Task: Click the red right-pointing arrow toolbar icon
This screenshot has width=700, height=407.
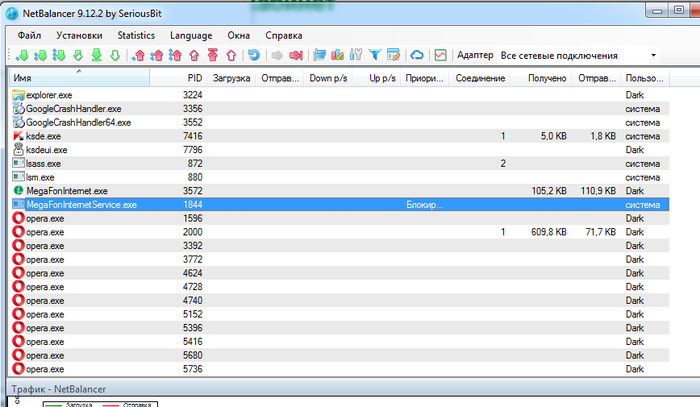Action: (x=297, y=55)
